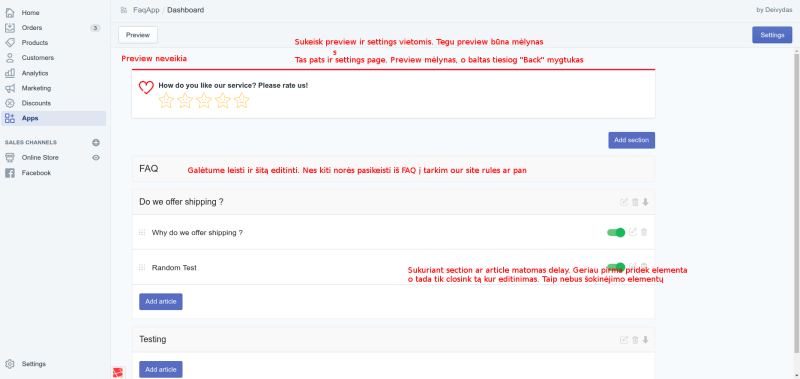800x379 pixels.
Task: Go to the Marketing section
Action: (x=36, y=88)
